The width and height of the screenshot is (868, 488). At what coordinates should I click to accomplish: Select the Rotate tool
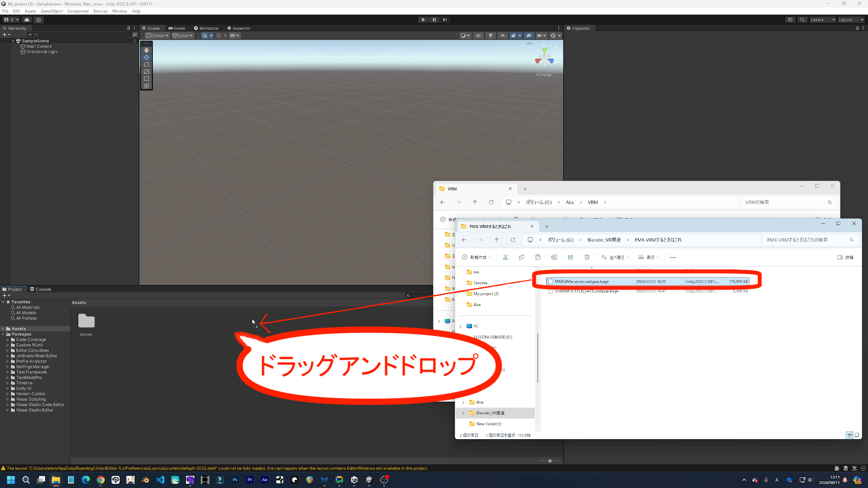pyautogui.click(x=146, y=64)
